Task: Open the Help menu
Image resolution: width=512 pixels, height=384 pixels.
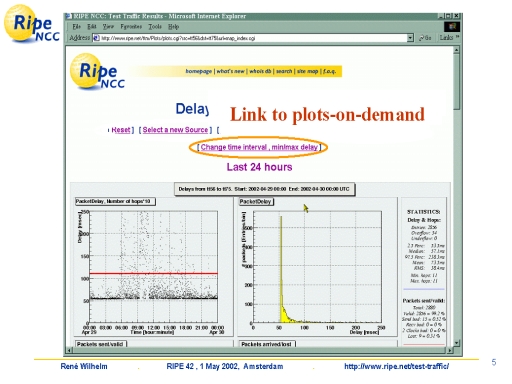Action: click(173, 27)
